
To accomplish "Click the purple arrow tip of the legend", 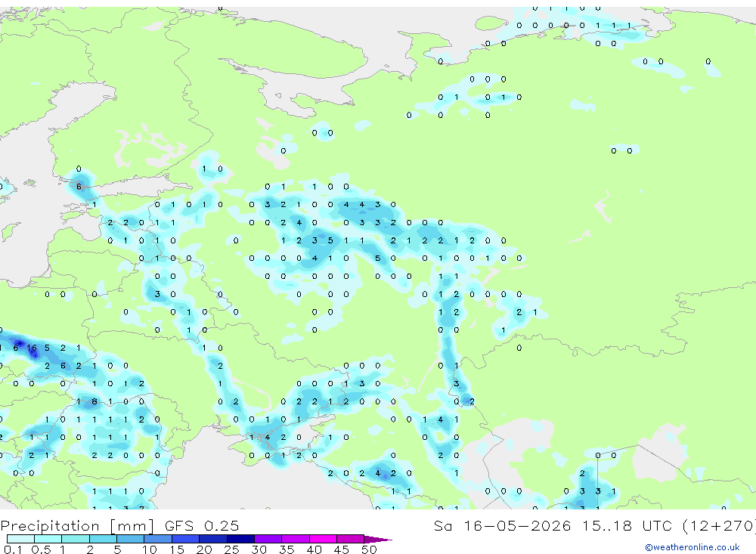I will [x=379, y=540].
